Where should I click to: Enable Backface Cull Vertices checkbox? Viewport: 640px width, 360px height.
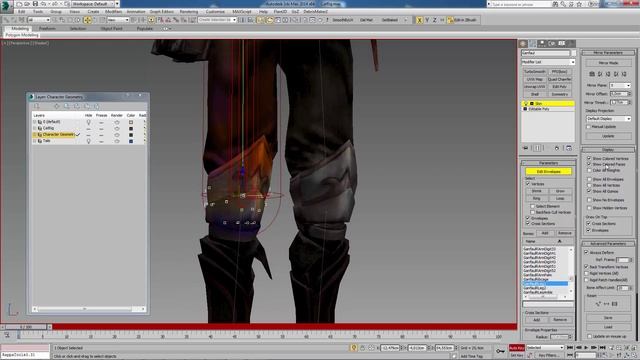533,213
